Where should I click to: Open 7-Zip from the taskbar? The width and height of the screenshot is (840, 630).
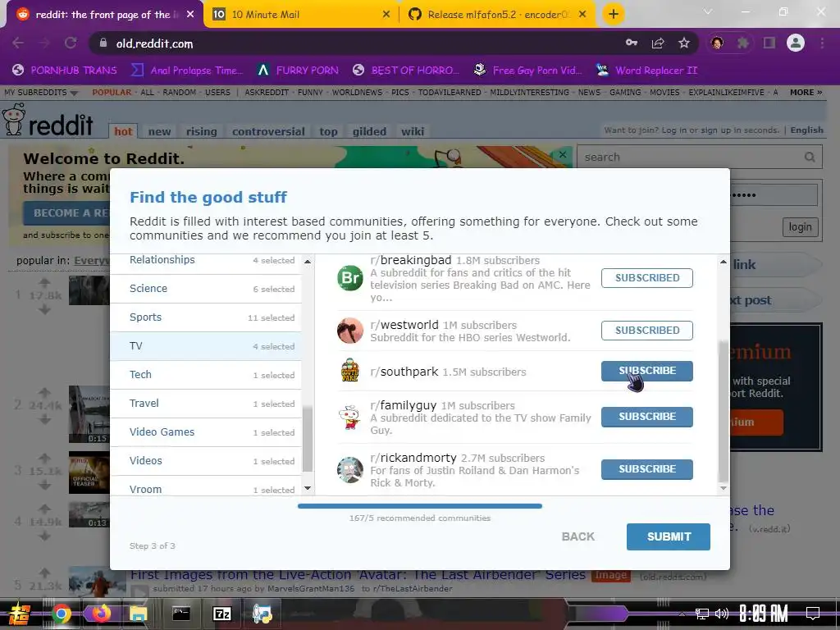point(221,614)
